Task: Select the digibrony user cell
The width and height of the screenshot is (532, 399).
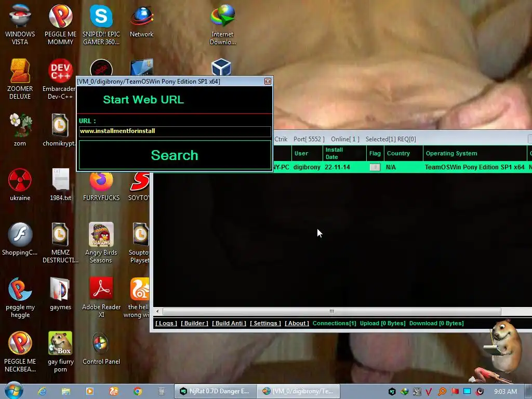Action: point(307,167)
